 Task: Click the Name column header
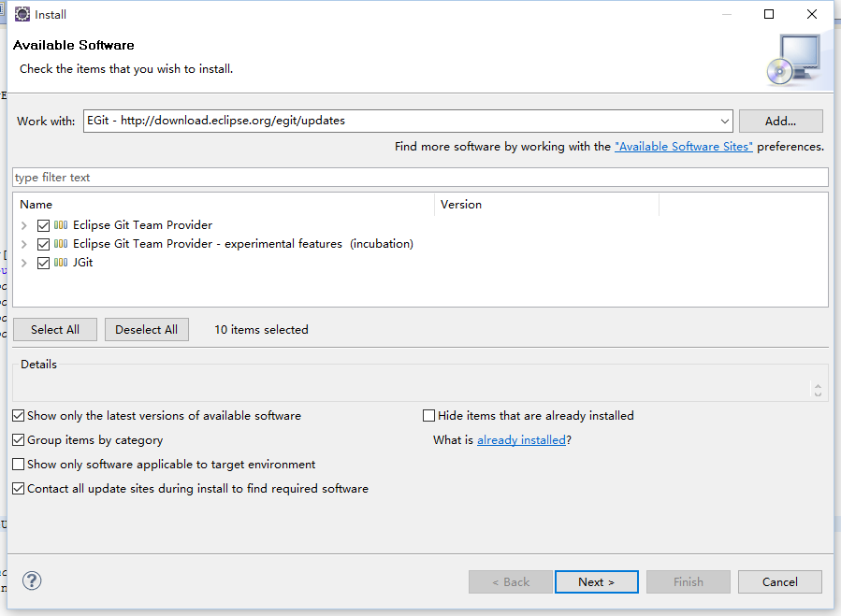(224, 205)
